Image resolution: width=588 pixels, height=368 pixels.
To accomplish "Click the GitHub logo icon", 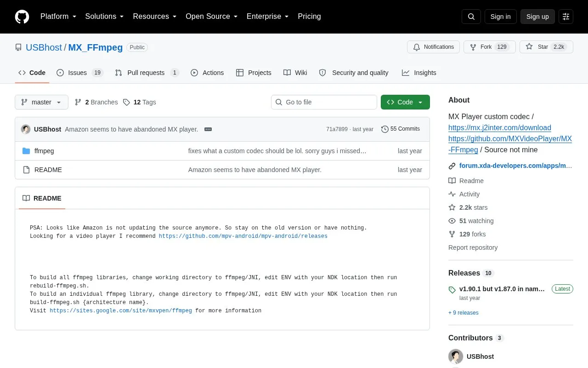I will pos(22,17).
